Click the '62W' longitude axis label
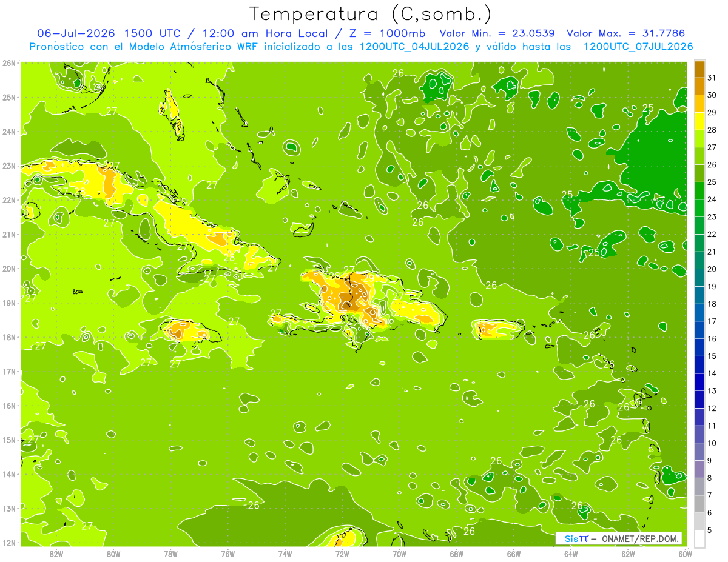 tap(629, 553)
